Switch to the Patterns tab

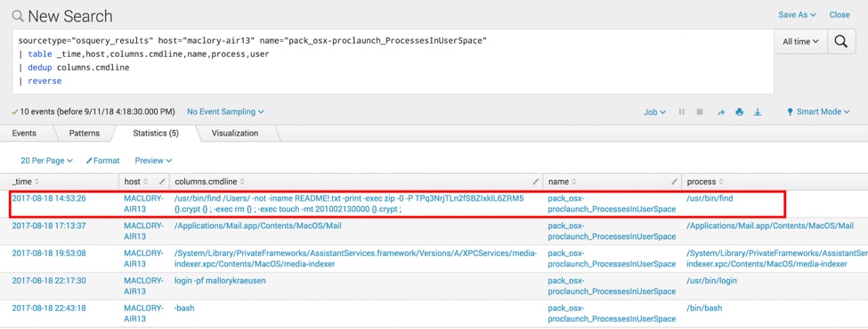point(85,133)
